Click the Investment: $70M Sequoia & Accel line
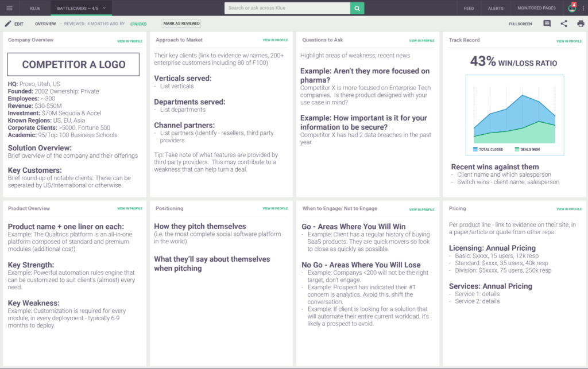The image size is (588, 369). 55,113
